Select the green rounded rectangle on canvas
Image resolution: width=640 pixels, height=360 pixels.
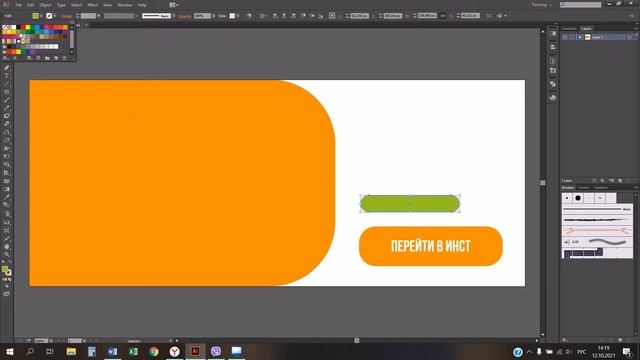410,204
